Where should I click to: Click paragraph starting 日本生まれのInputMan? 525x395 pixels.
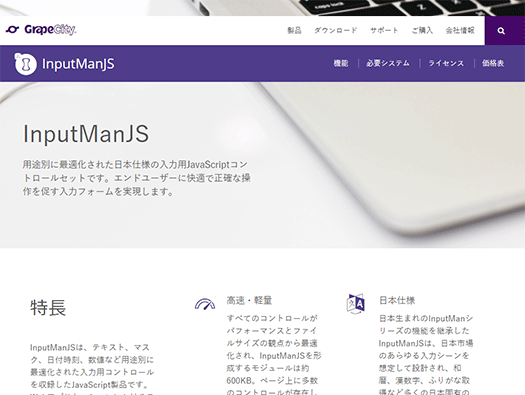point(426,355)
